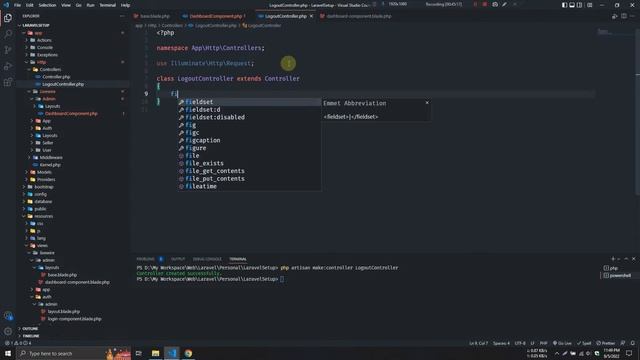
Task: Collapse the Controllers folder
Action: point(50,69)
